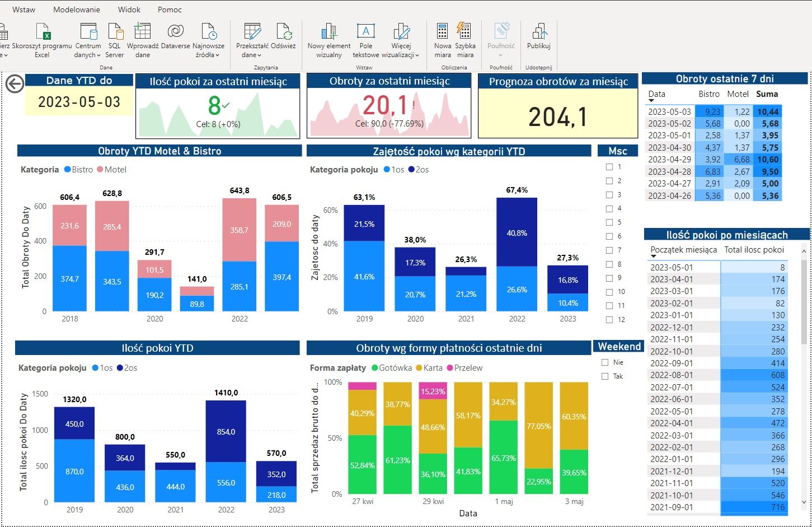
Task: Insert Pole tekstowe text box
Action: (x=366, y=31)
